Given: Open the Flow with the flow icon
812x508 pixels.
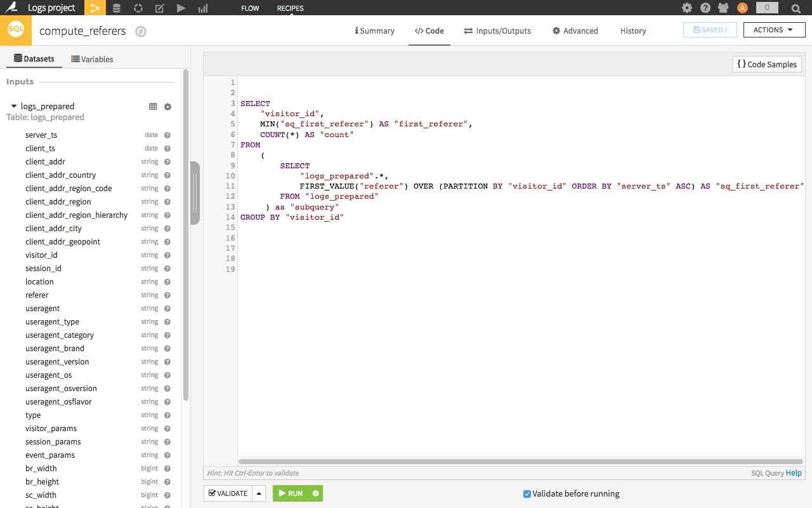Looking at the screenshot, I should point(95,8).
